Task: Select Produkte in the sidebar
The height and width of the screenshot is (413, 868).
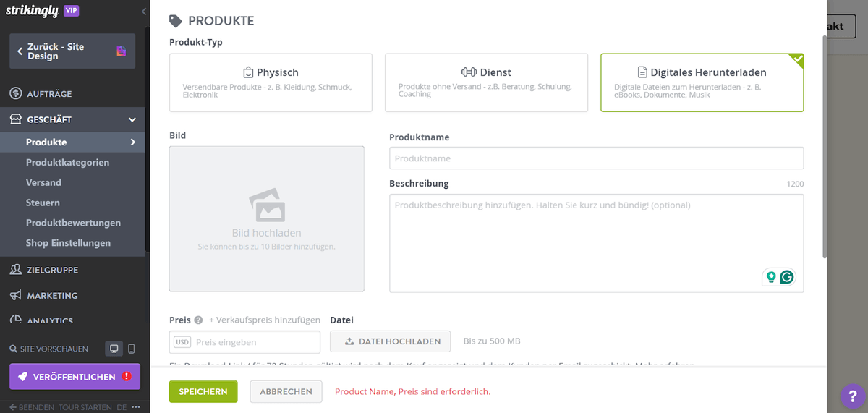Action: [x=46, y=142]
